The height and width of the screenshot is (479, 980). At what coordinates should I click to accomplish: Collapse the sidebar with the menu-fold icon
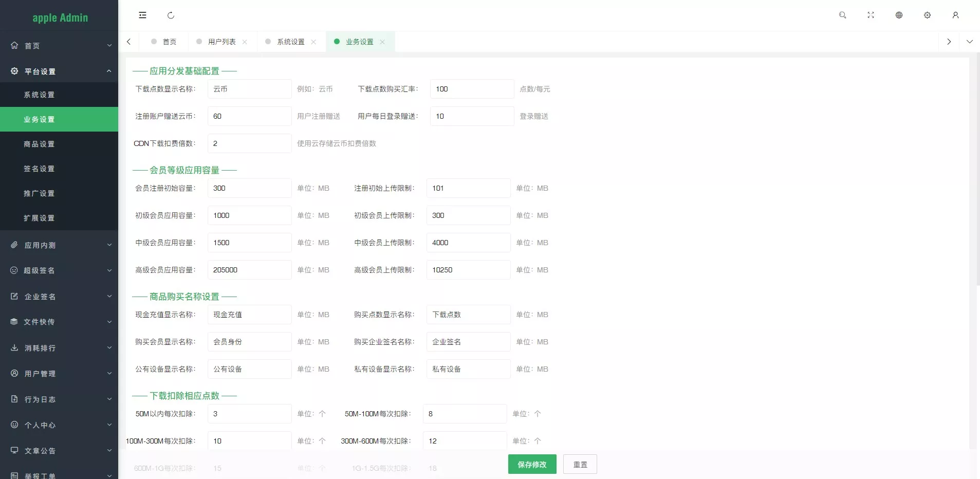point(142,15)
